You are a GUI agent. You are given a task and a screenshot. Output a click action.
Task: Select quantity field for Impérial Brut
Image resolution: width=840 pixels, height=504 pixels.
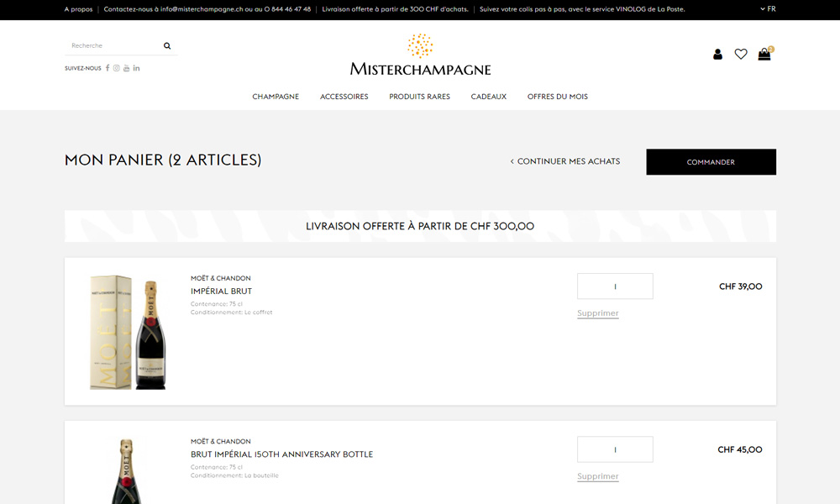[615, 286]
